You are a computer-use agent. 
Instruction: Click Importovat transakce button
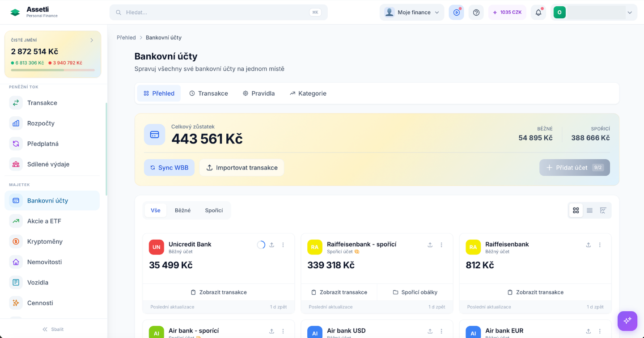[241, 168]
